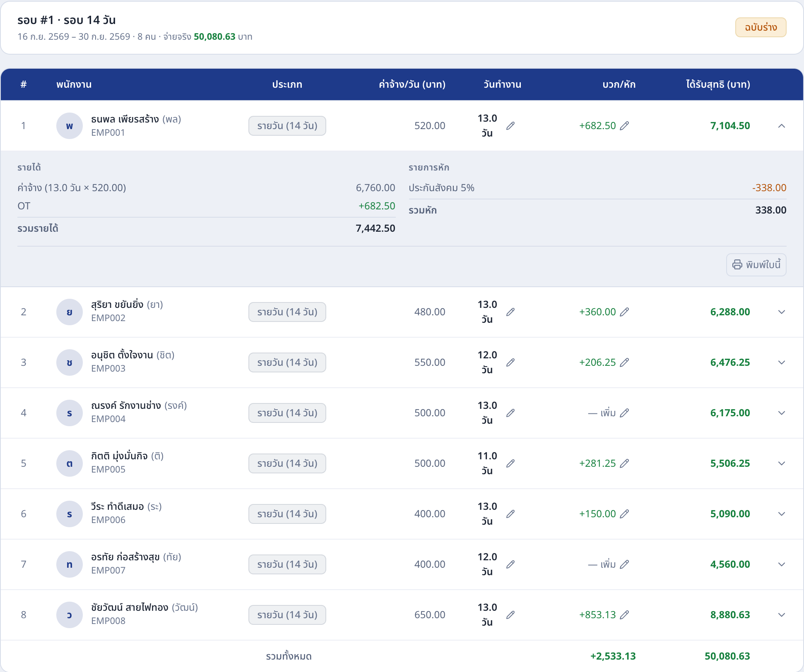804x672 pixels.
Task: Edit working days pencil for EMP001
Action: point(510,126)
